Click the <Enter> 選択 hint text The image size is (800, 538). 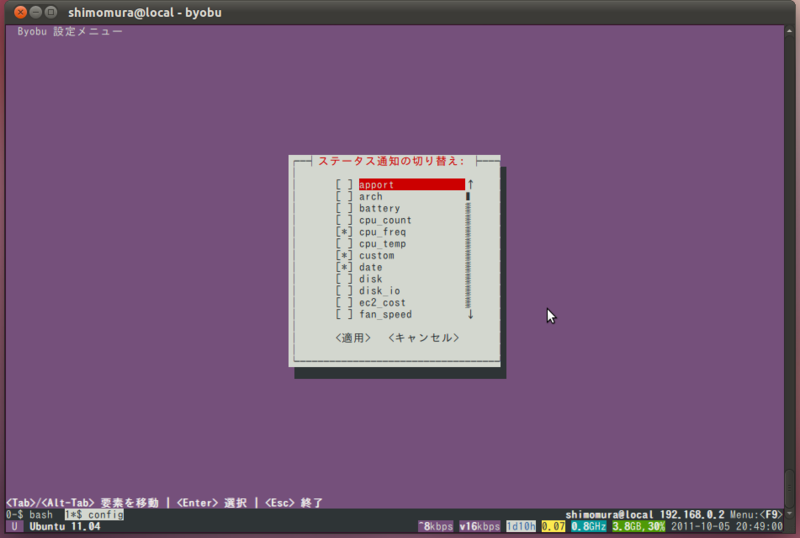pyautogui.click(x=212, y=503)
